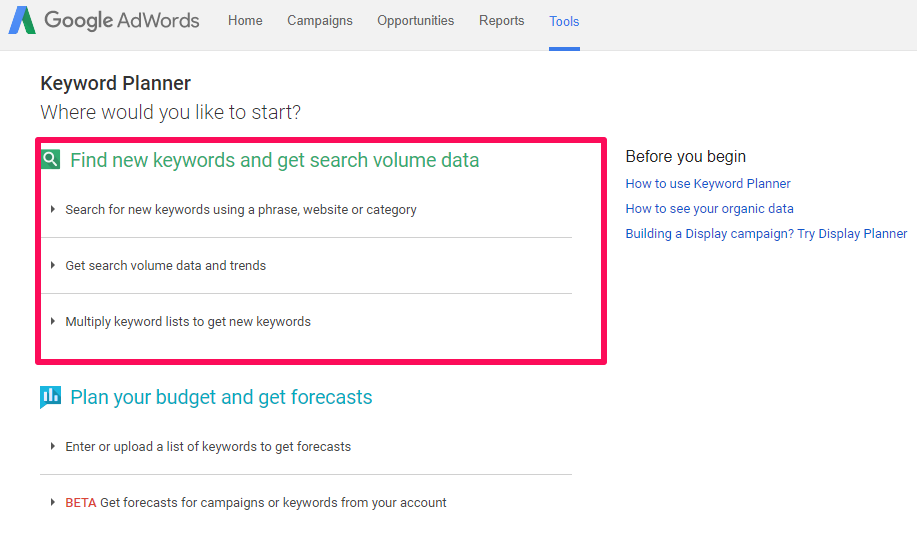Click the Google AdWords logo icon

[22, 20]
